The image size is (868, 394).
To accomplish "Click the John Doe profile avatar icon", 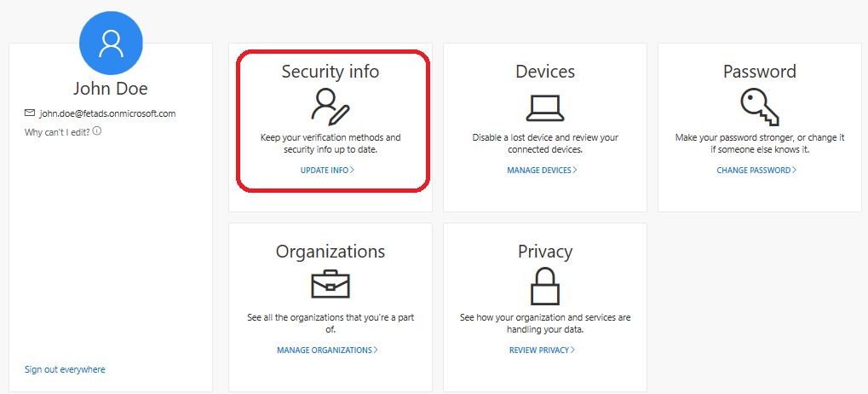I will tap(111, 43).
